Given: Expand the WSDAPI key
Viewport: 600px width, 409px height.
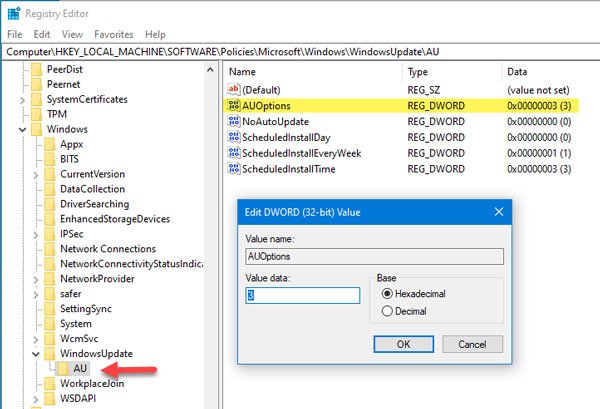Looking at the screenshot, I should (36, 399).
